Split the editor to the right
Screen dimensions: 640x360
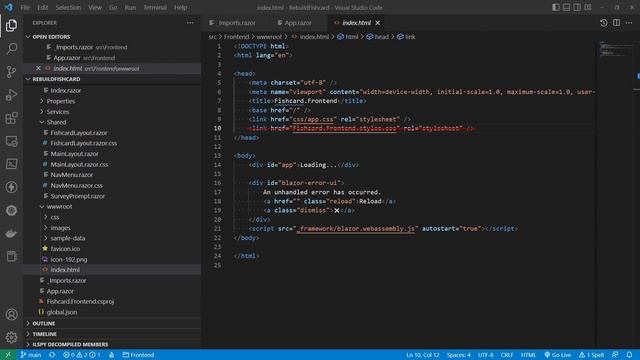pos(616,23)
